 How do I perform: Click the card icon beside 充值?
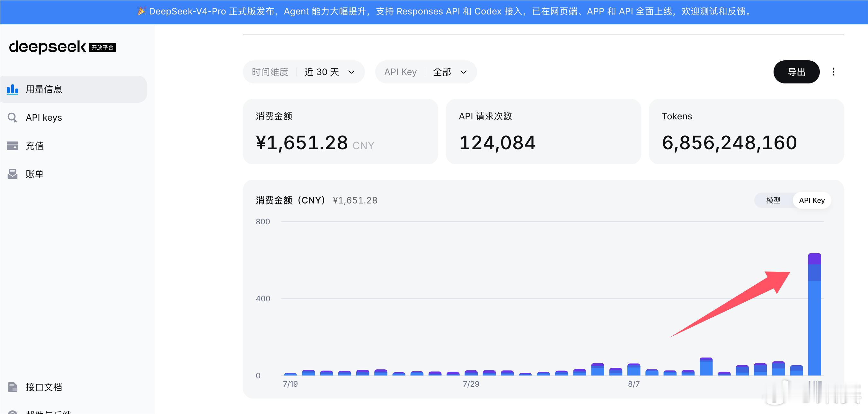(x=13, y=146)
